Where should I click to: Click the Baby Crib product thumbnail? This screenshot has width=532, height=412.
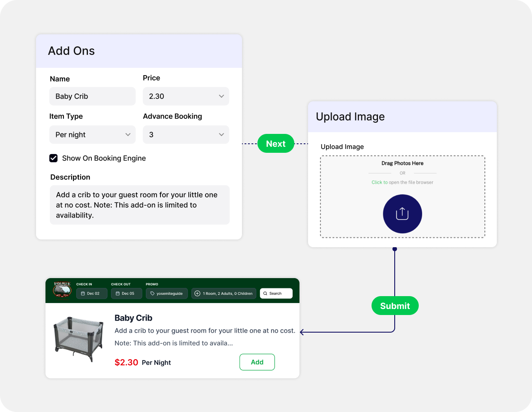tap(79, 339)
